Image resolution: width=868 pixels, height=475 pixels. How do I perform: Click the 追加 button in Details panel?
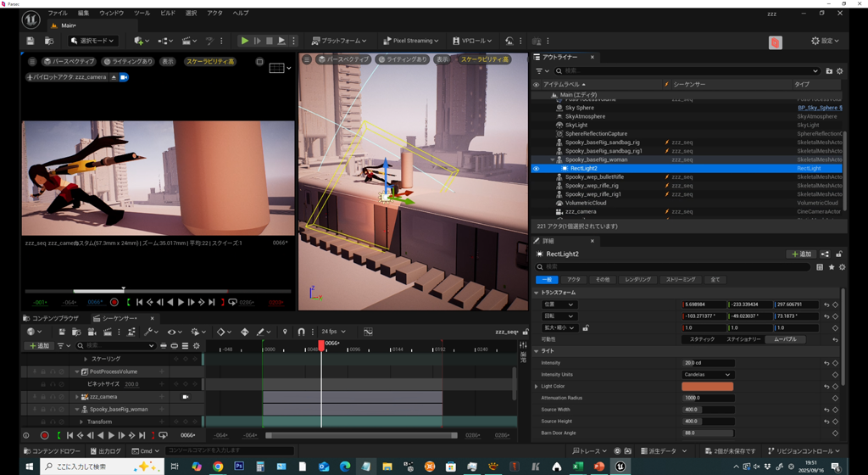(801, 254)
